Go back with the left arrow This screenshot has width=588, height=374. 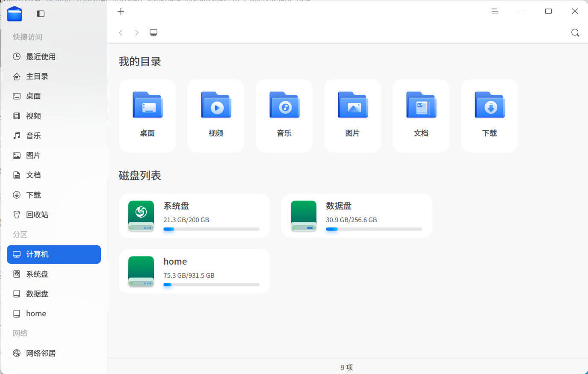click(x=121, y=32)
